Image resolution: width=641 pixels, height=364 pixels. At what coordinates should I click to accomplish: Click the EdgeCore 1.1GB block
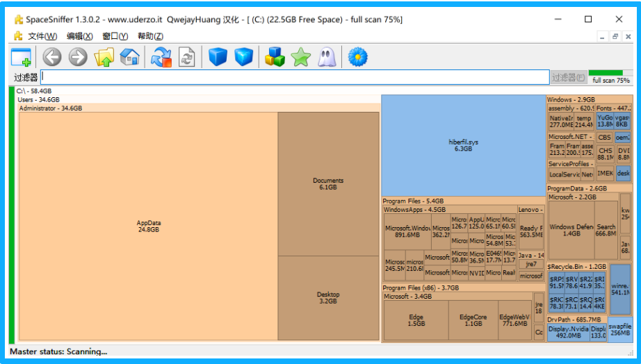473,320
